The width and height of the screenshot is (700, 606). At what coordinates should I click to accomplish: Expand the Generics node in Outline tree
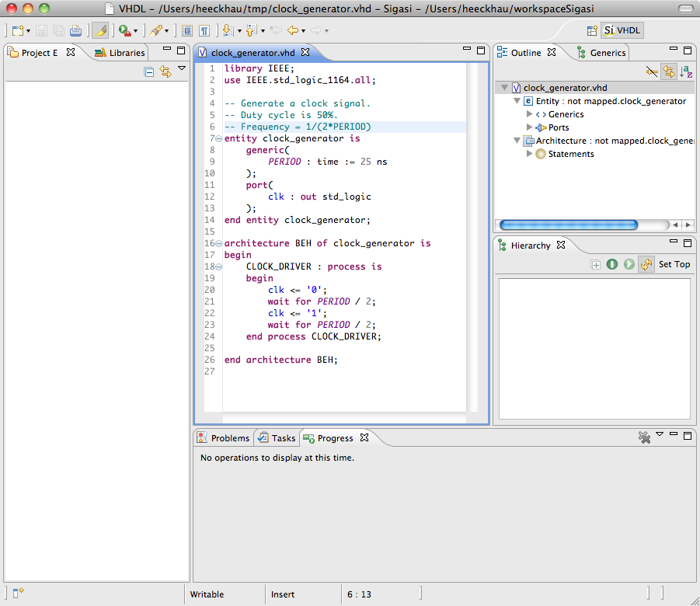click(x=529, y=114)
